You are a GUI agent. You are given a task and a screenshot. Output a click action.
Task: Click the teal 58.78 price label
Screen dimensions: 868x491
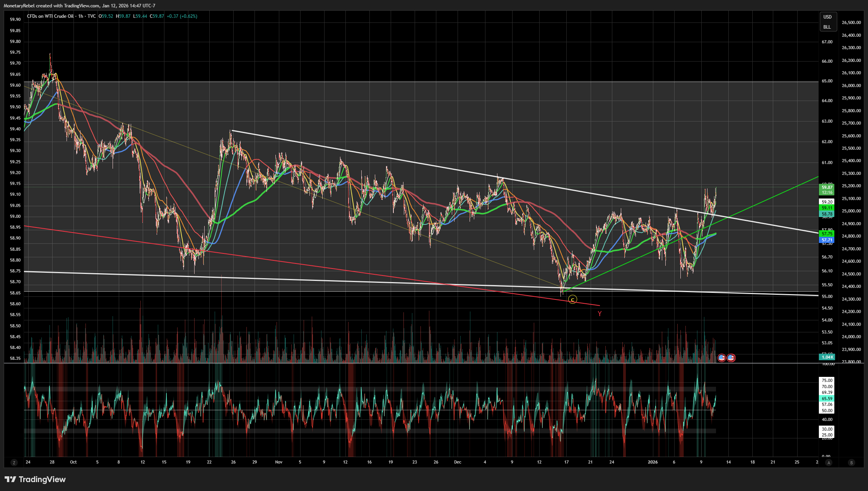coord(827,214)
